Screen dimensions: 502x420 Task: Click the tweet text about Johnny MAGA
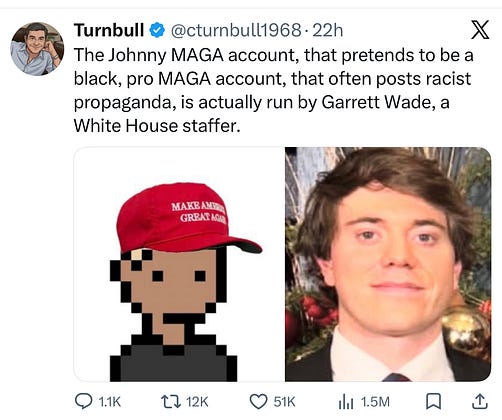tap(273, 90)
